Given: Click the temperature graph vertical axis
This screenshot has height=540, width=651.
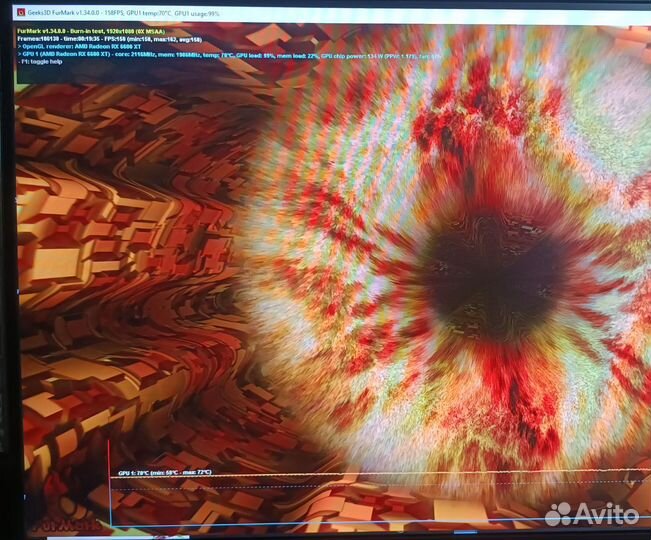Looking at the screenshot, I should (x=110, y=500).
